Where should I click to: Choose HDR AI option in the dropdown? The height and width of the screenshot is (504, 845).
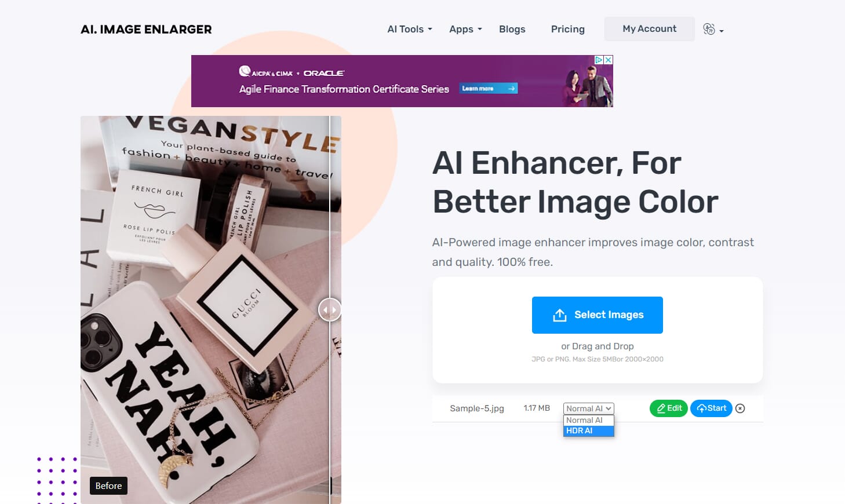pos(588,430)
